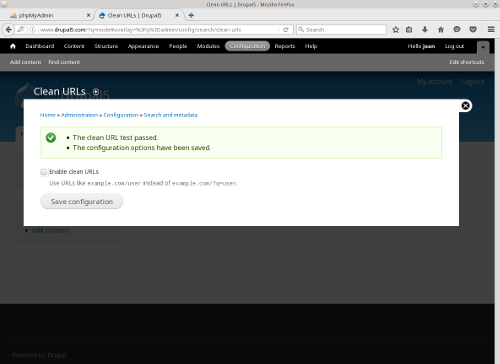Click the Home breadcrumb link

pyautogui.click(x=48, y=115)
